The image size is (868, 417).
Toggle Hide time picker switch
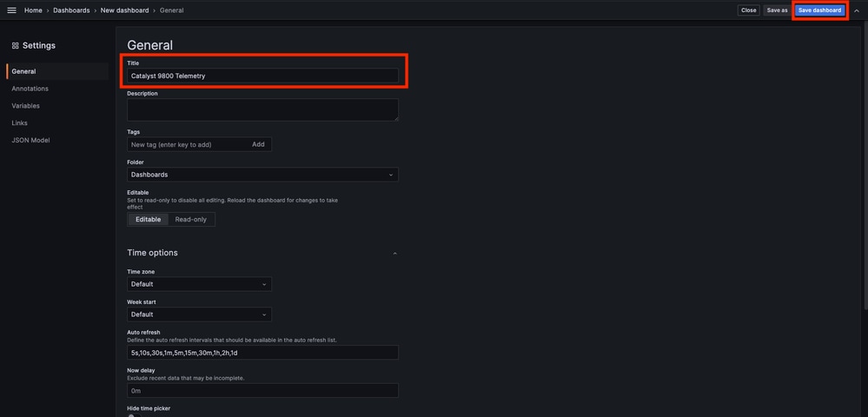coord(134,415)
